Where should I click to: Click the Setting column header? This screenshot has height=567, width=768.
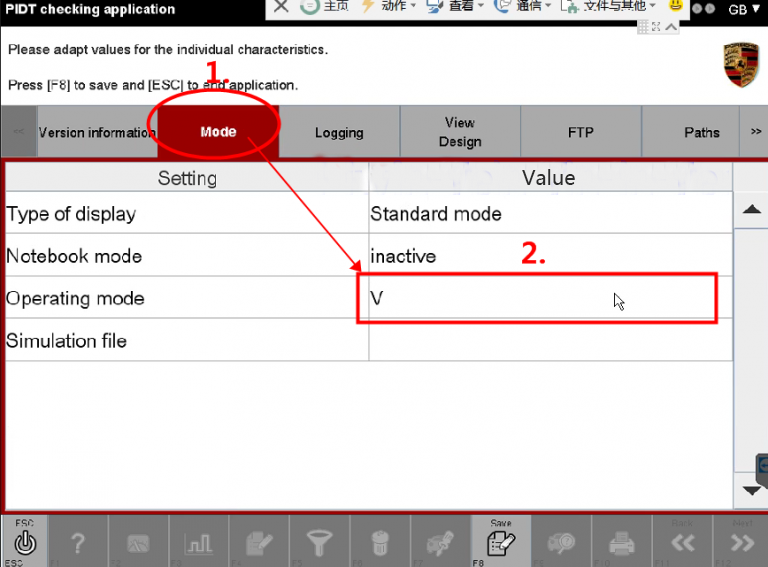pyautogui.click(x=187, y=178)
